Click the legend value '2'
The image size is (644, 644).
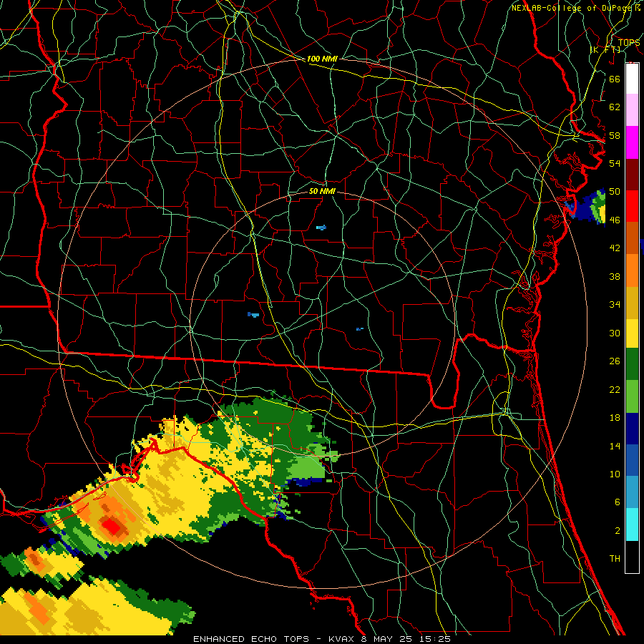tap(617, 531)
